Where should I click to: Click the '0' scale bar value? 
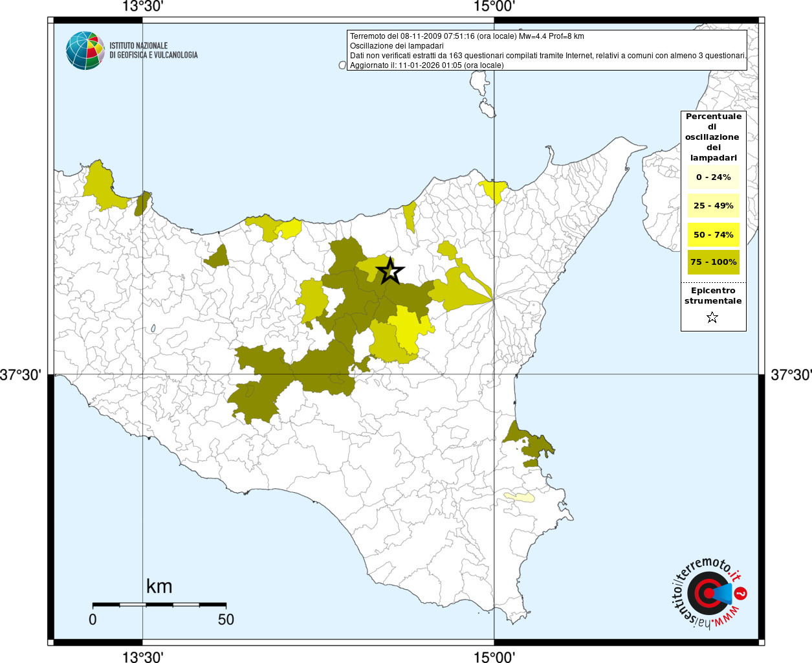pos(93,619)
